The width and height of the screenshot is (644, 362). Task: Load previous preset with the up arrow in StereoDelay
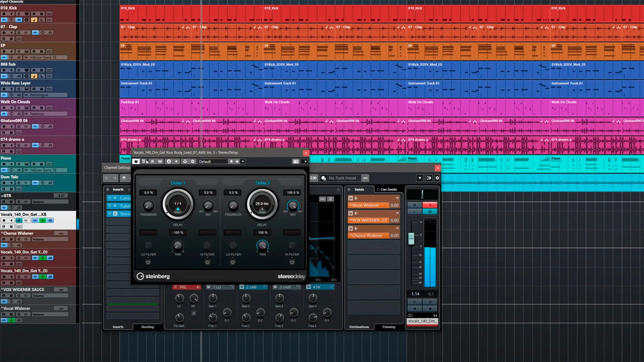coord(231,162)
